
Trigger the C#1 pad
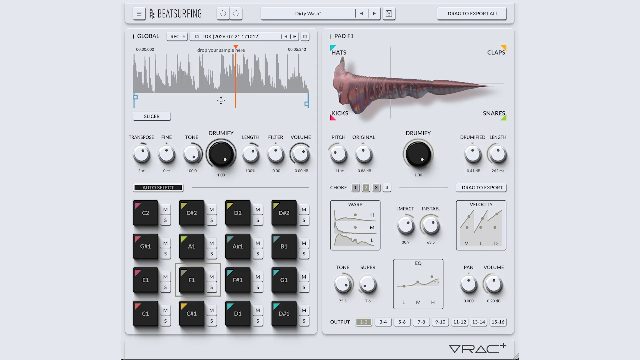pyautogui.click(x=191, y=313)
